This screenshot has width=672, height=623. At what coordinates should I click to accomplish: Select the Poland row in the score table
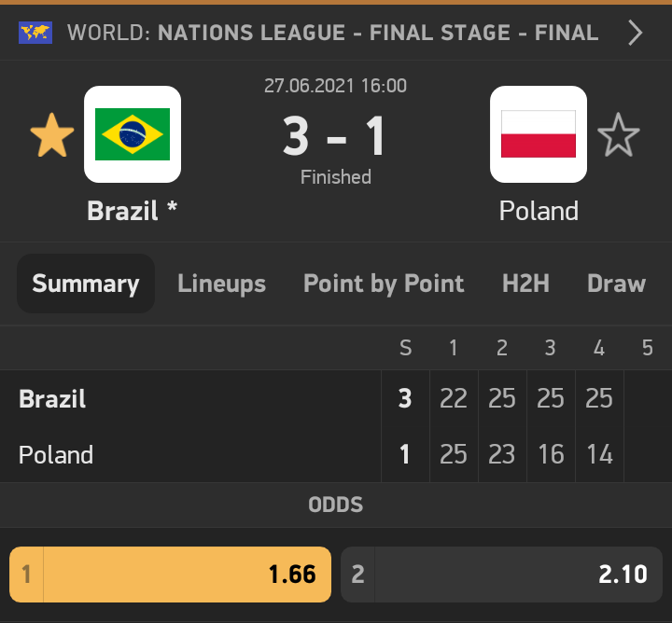336,454
